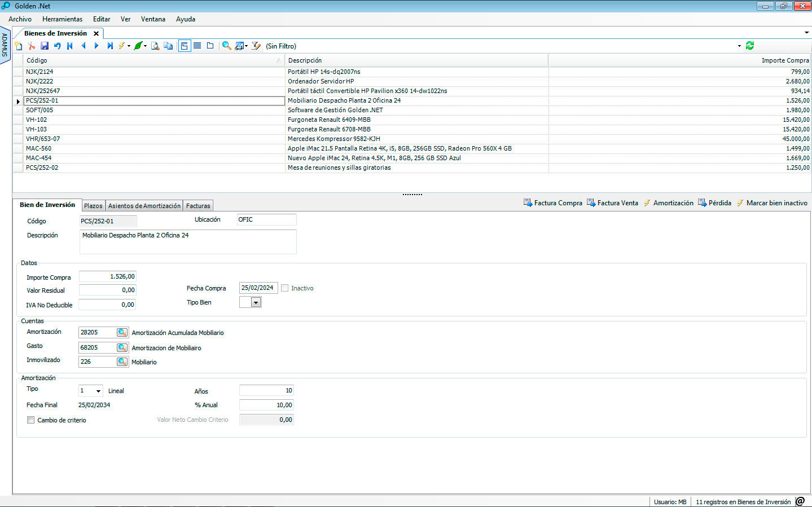Screen dimensions: 812x507
Task: Select the form-only view icon
Action: click(x=210, y=46)
